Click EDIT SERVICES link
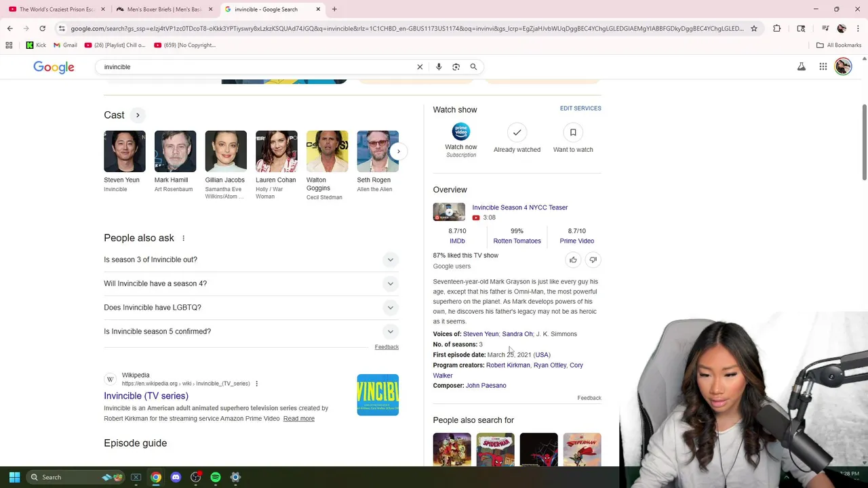This screenshot has width=868, height=488. (580, 108)
